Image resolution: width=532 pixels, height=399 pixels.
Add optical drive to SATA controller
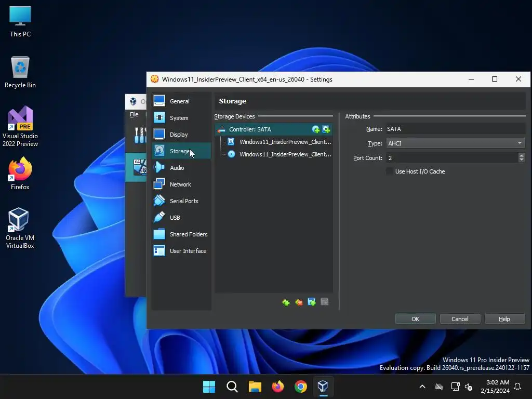pos(316,129)
